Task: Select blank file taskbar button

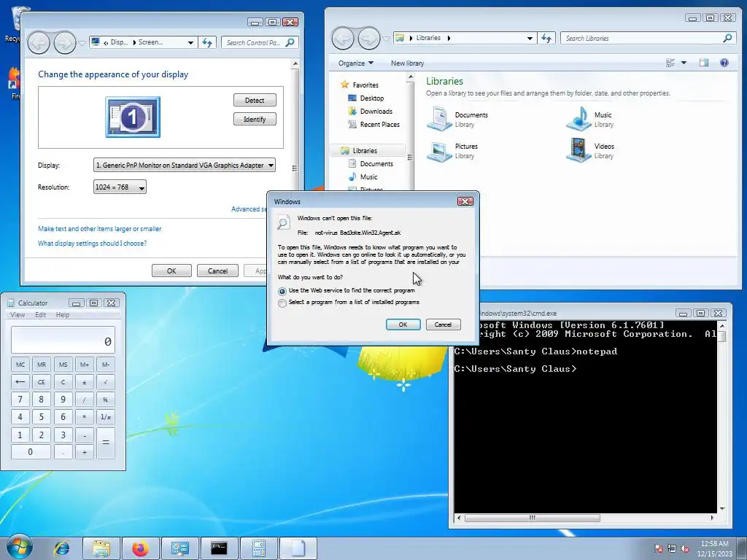Action: tap(298, 548)
